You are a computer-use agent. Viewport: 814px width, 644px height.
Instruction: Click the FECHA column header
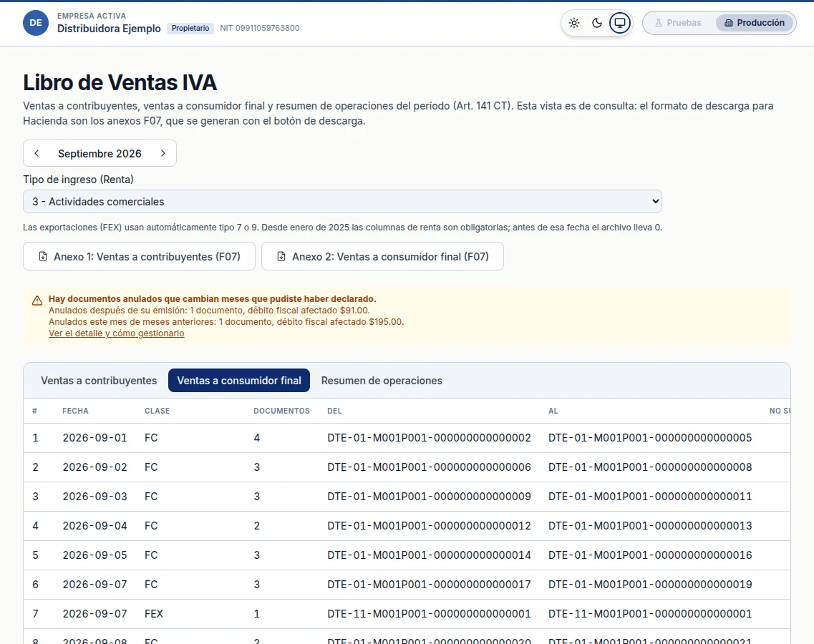[75, 411]
